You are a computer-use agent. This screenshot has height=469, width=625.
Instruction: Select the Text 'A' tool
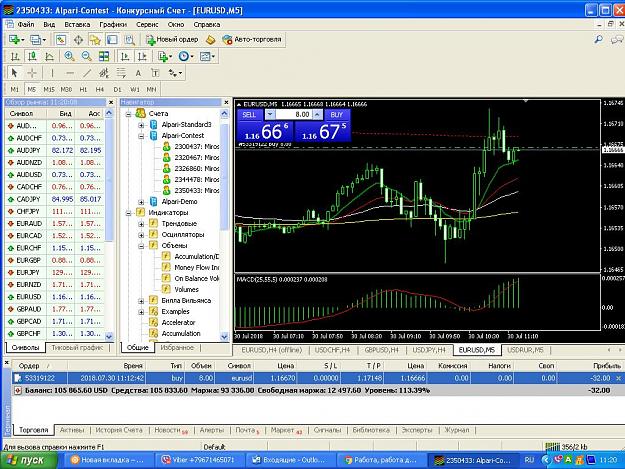(x=138, y=73)
